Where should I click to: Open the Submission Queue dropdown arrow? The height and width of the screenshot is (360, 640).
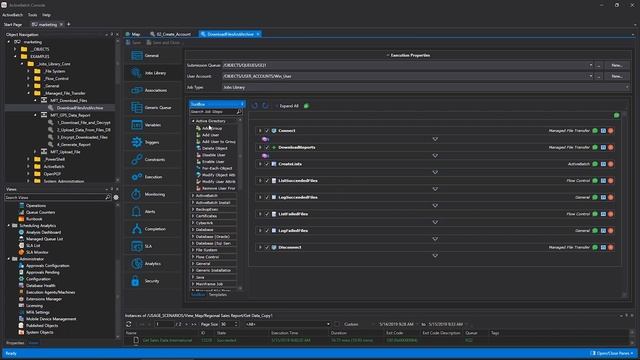(591, 65)
